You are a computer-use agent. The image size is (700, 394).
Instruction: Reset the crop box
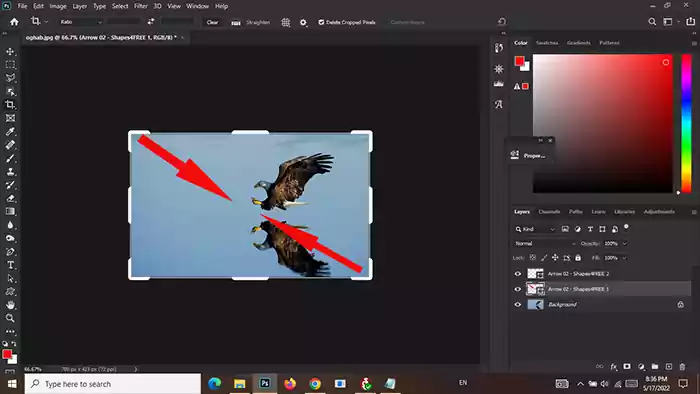click(x=502, y=22)
